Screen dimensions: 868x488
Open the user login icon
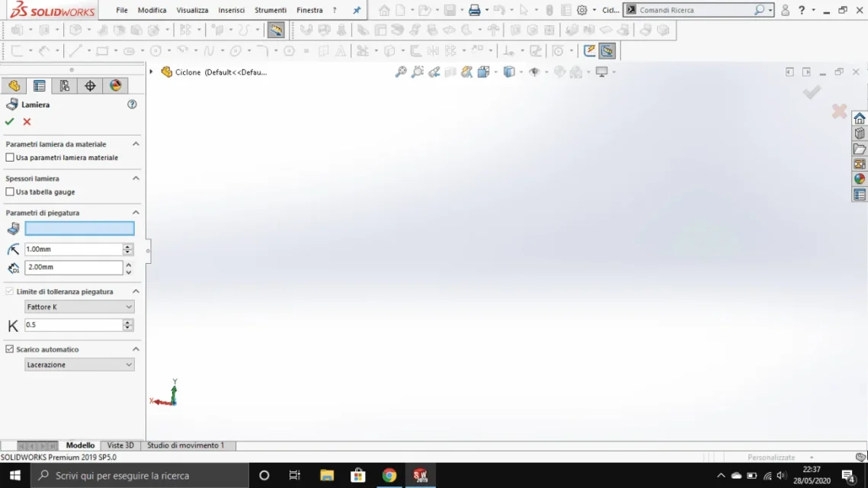pyautogui.click(x=785, y=10)
